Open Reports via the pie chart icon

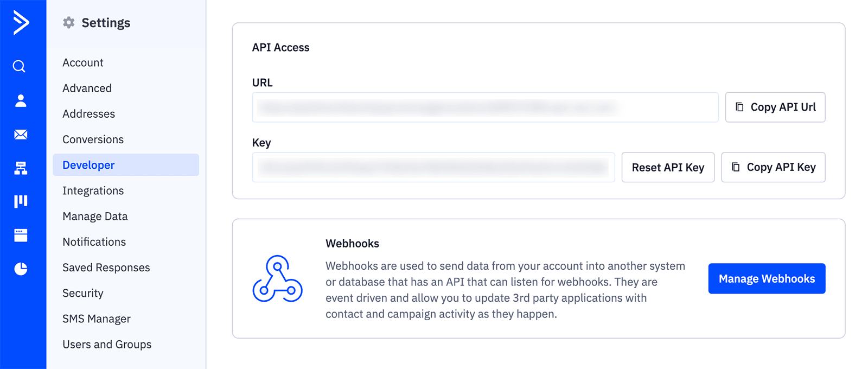(20, 269)
